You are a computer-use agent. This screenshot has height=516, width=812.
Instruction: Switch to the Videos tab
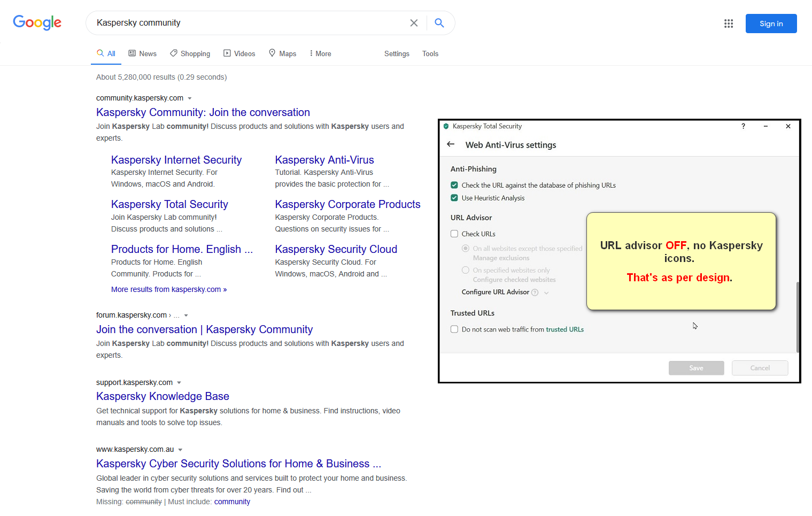point(239,53)
